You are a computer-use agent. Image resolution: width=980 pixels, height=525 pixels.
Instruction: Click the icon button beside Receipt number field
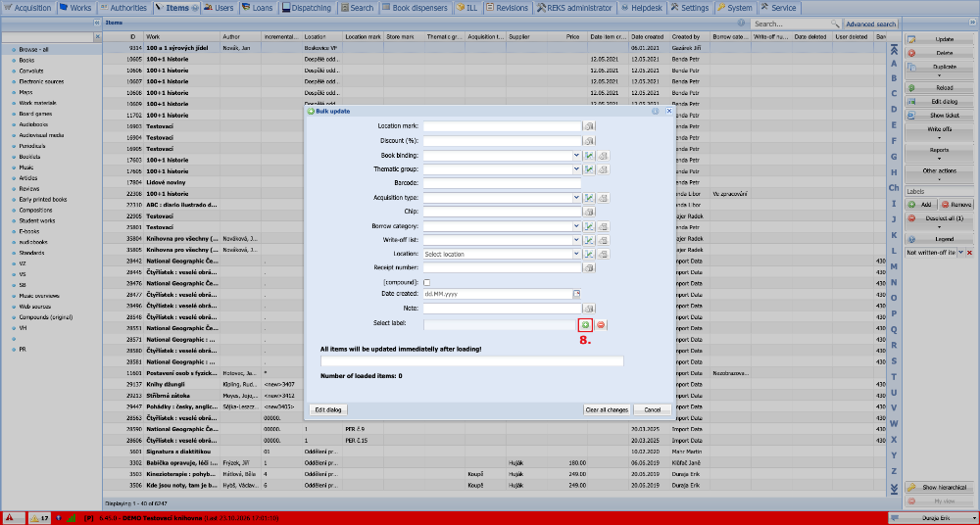tap(589, 268)
